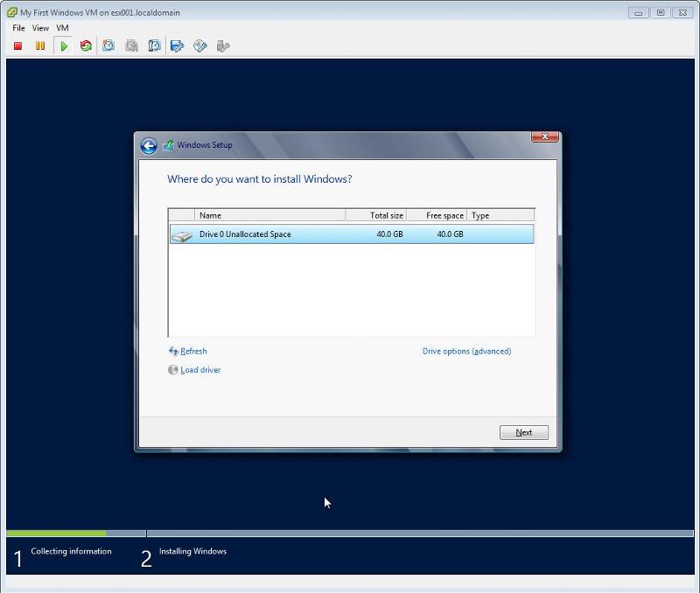Open the View menu
Viewport: 700px width, 593px height.
(40, 28)
